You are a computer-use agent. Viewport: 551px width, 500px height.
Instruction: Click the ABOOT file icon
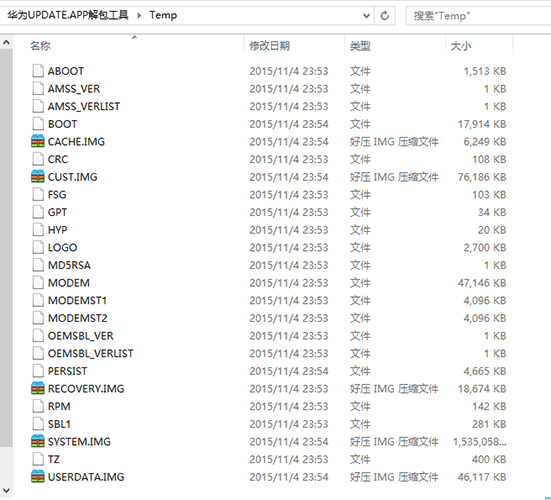pos(38,71)
